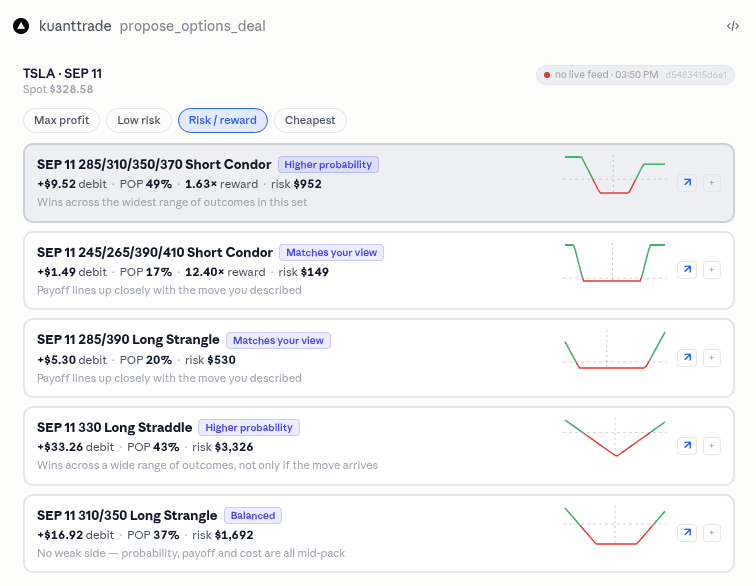View the 330 Long Straddle payoff chart
The image size is (756, 586).
click(x=615, y=438)
